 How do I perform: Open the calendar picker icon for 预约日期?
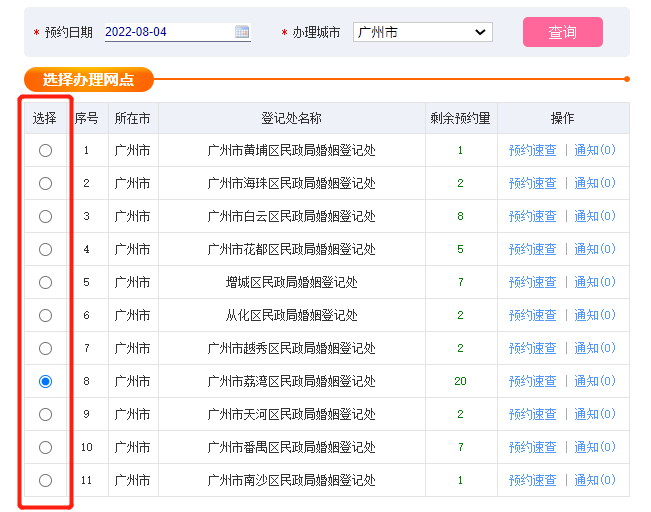click(242, 32)
